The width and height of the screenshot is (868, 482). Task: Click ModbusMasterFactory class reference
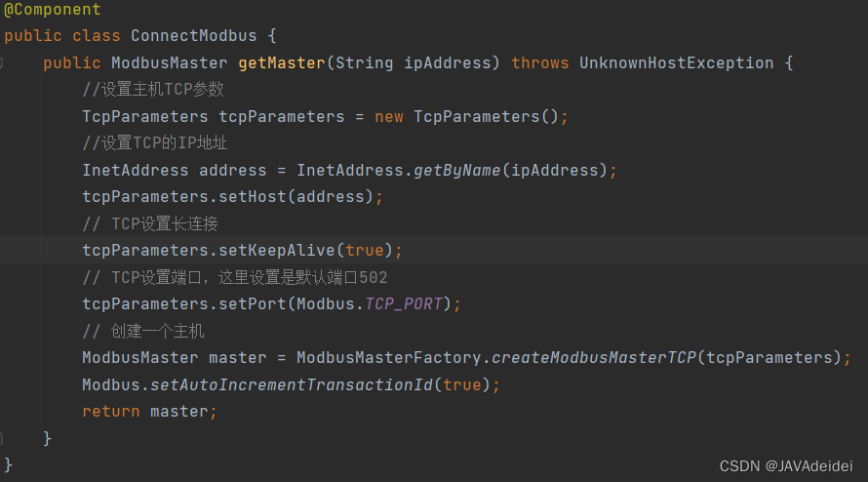tap(388, 358)
